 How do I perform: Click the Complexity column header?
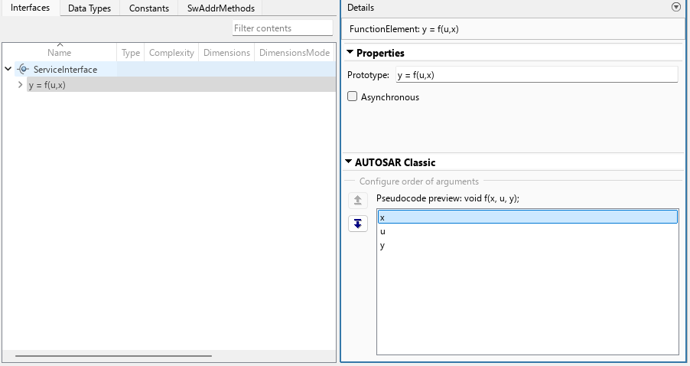[171, 52]
